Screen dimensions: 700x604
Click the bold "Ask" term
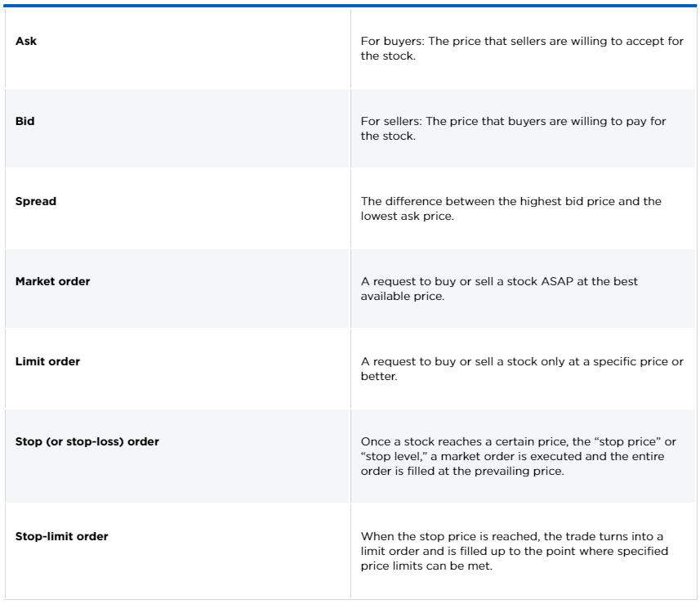tap(26, 41)
